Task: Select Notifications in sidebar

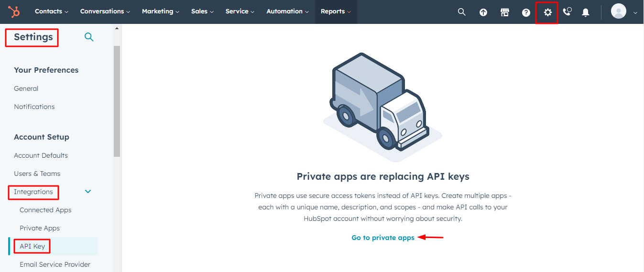Action: (x=34, y=107)
